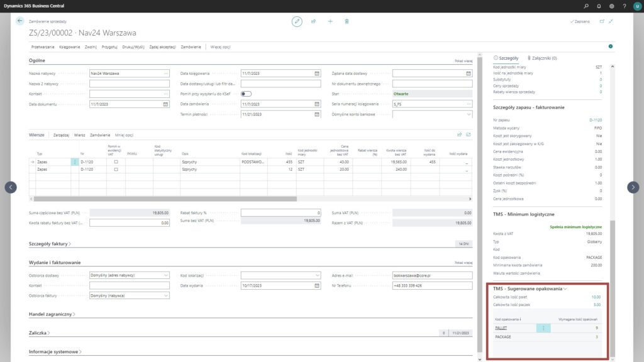Click Nr dokumentu zewnętrznego field

pyautogui.click(x=432, y=84)
